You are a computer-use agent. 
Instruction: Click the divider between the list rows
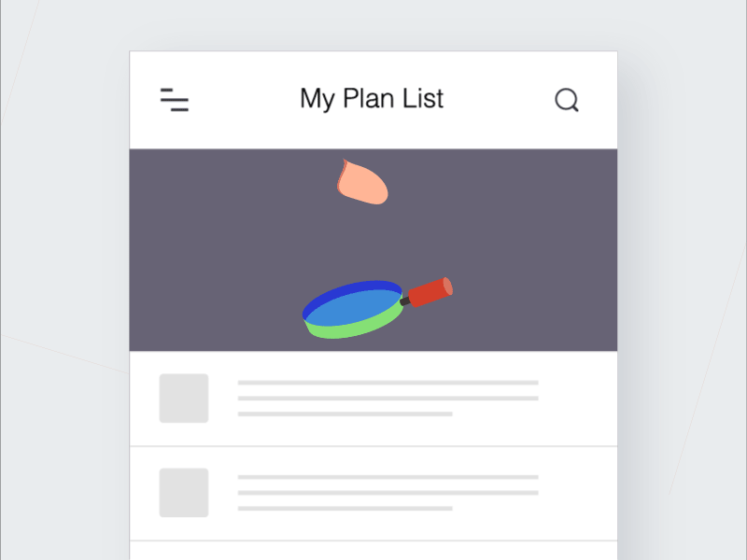pyautogui.click(x=373, y=446)
